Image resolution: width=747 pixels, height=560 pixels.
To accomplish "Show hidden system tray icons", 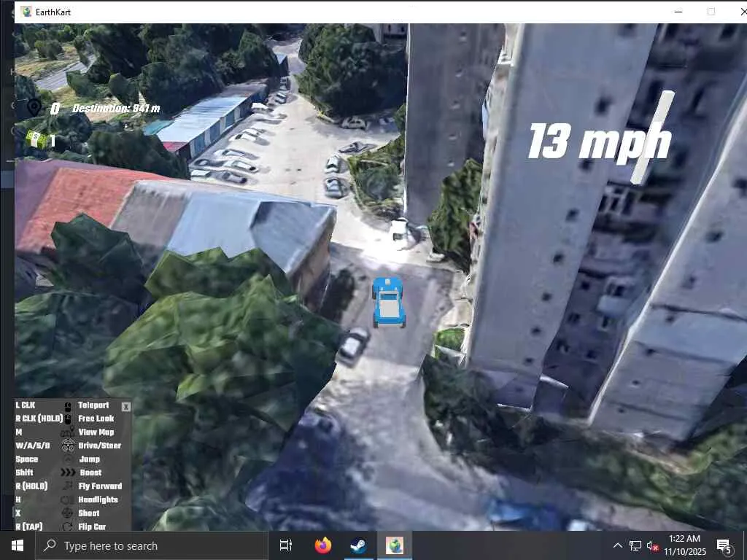I will [x=617, y=545].
